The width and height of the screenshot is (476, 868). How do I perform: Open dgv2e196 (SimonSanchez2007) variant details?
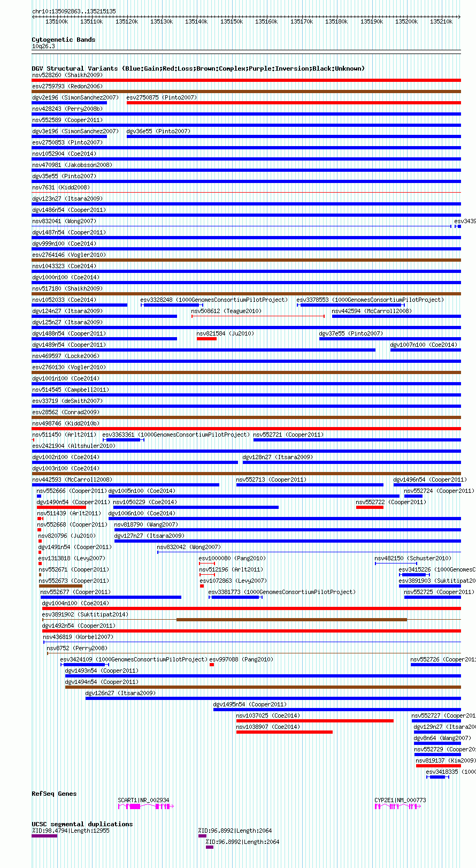[75, 97]
